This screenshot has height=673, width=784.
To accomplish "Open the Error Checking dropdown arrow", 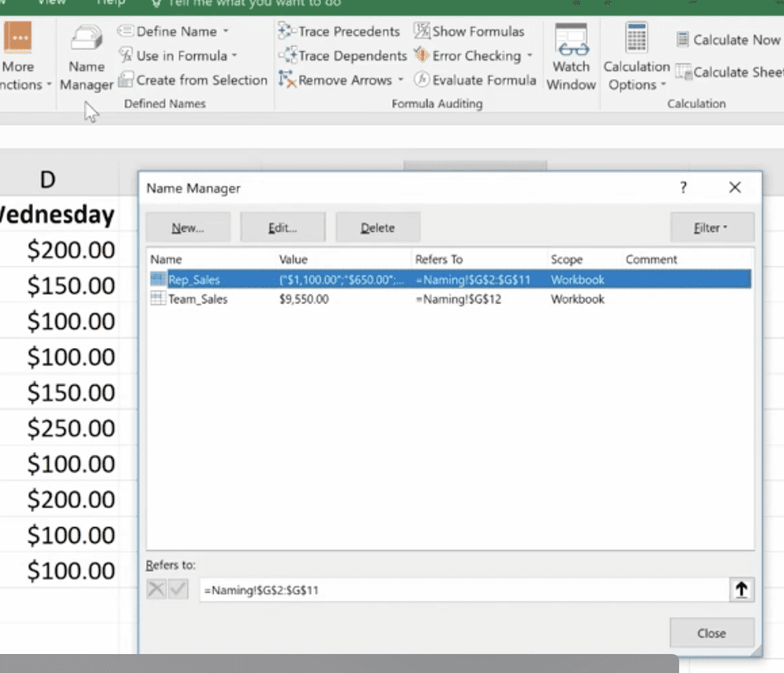I will [x=529, y=56].
